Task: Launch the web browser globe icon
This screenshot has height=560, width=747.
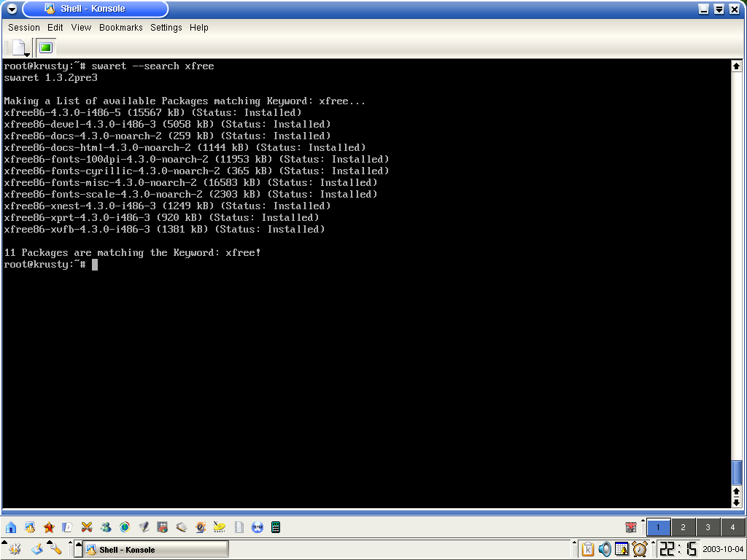Action: (125, 527)
